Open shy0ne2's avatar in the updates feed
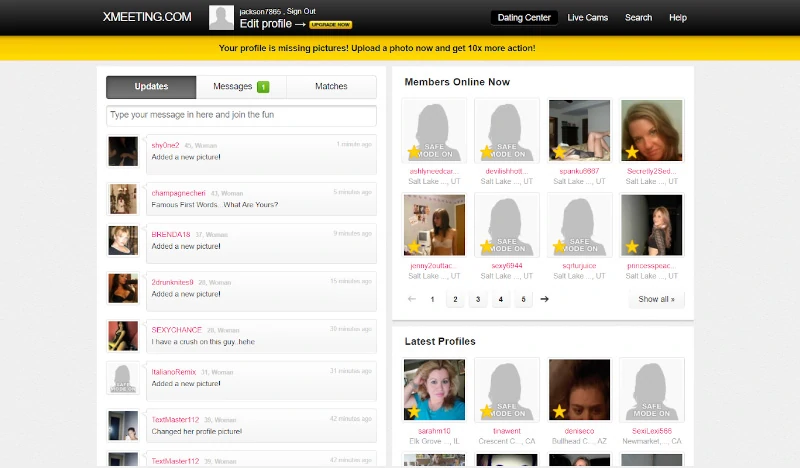This screenshot has width=800, height=468. [123, 151]
